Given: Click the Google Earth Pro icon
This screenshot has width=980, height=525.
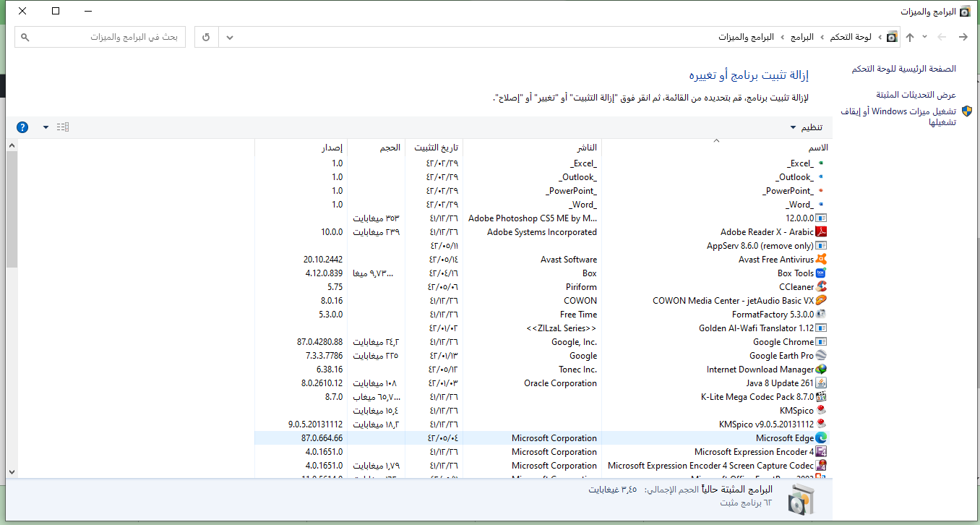Looking at the screenshot, I should tap(821, 356).
